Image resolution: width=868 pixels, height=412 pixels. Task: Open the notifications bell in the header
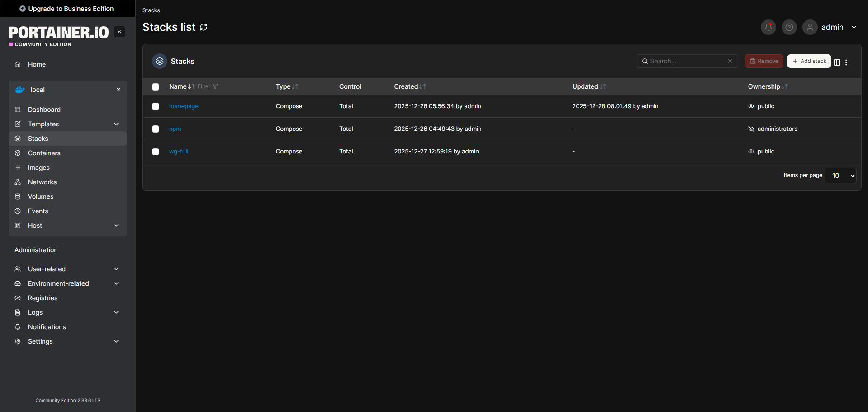[x=768, y=27]
